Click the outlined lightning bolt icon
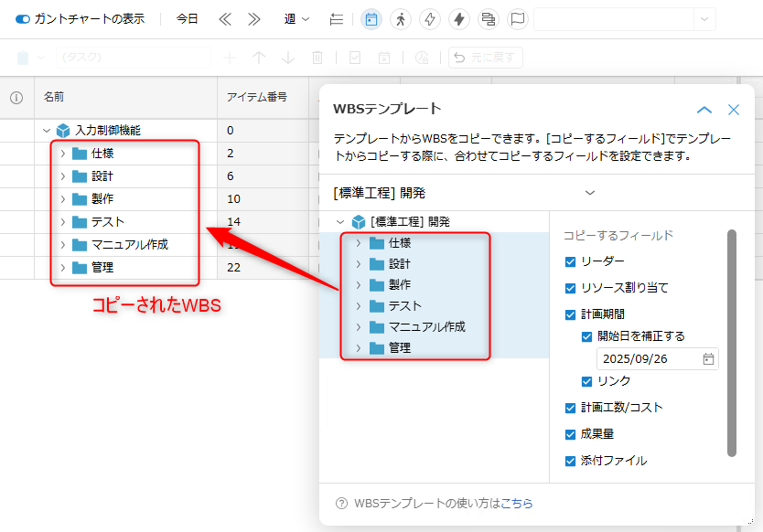Viewport: 763px width, 532px height. click(429, 19)
